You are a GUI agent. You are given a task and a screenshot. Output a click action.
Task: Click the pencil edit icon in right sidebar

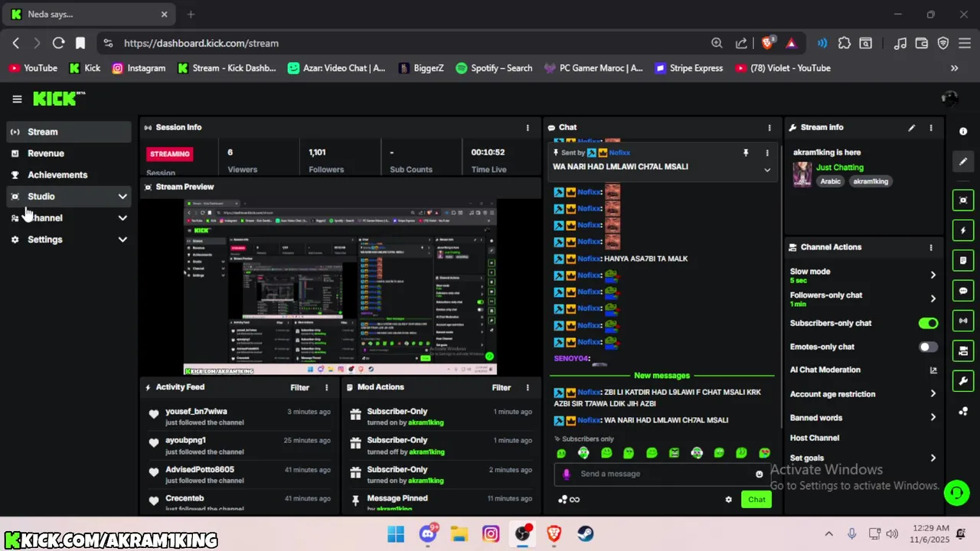pos(963,161)
